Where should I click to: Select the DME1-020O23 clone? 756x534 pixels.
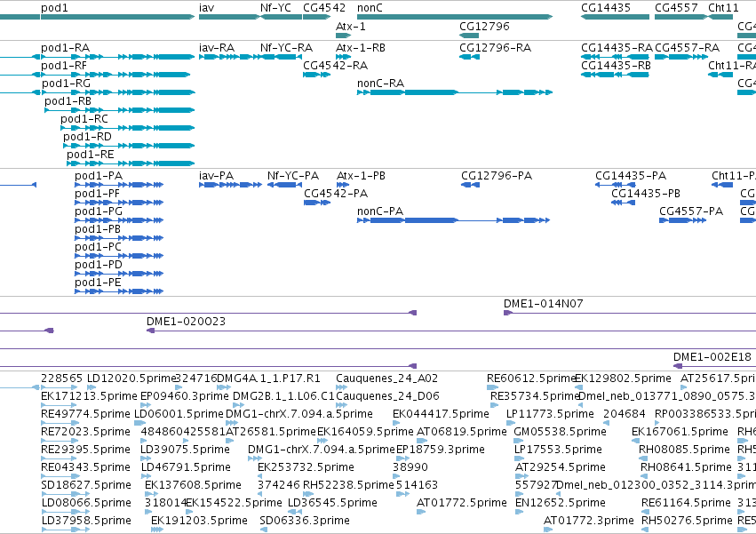pyautogui.click(x=451, y=331)
